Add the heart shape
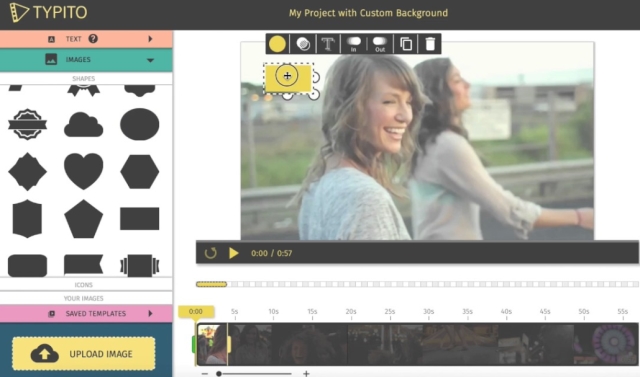 coord(83,171)
